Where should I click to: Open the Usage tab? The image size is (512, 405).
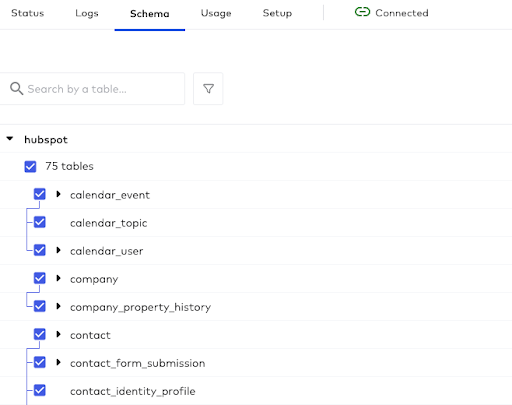coord(216,13)
